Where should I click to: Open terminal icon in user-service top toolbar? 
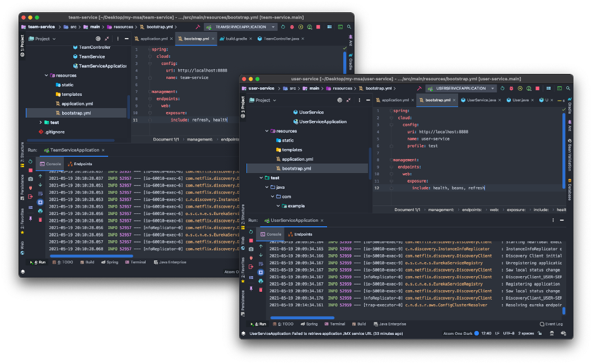(560, 88)
